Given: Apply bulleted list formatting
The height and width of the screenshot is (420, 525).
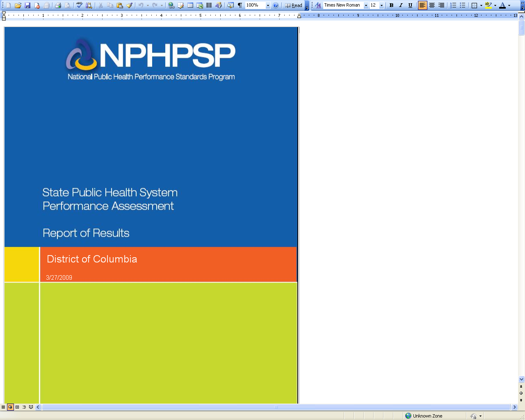Looking at the screenshot, I should (x=463, y=5).
